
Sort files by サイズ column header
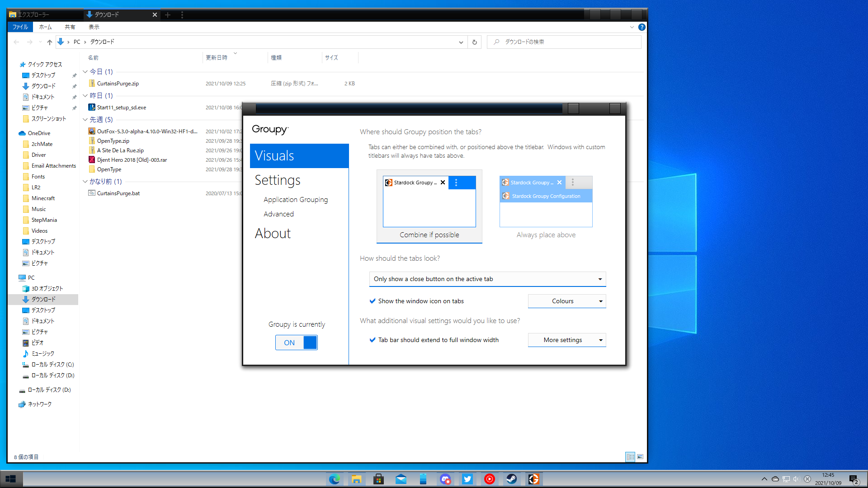(331, 58)
